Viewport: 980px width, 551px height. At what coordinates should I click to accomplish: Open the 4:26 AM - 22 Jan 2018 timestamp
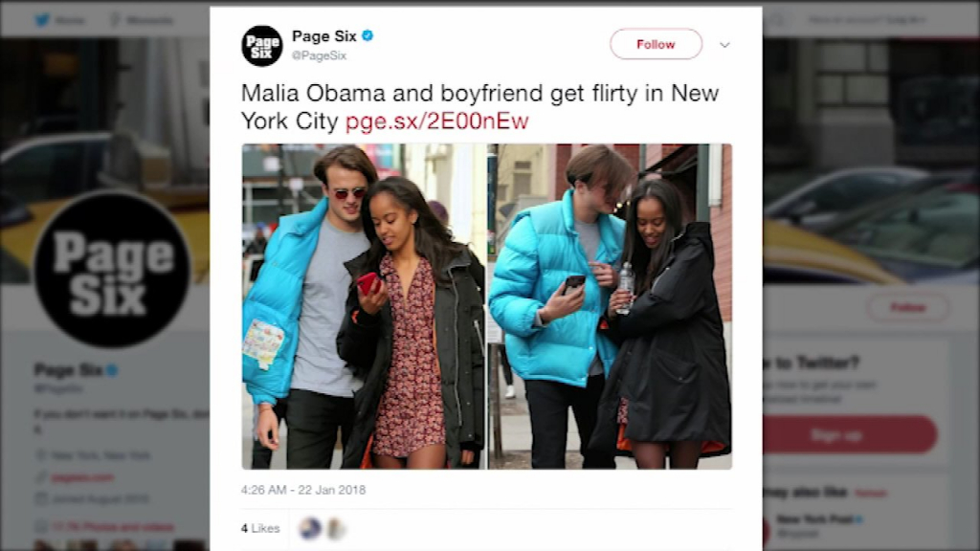pos(303,490)
